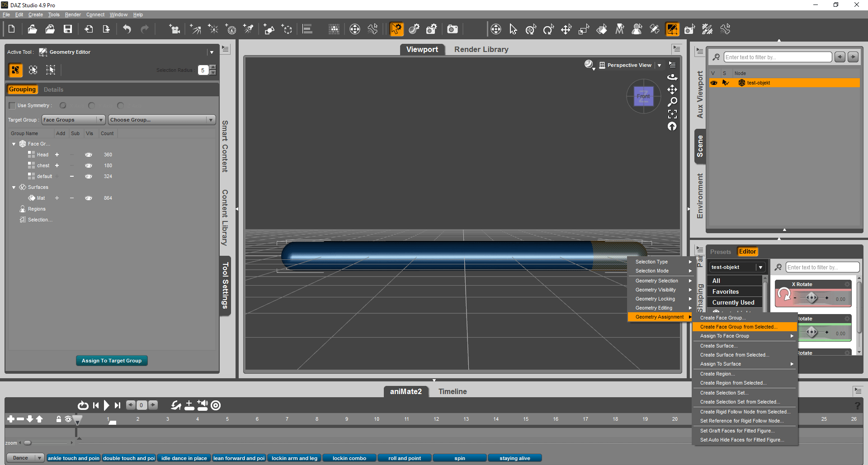Click the viewport Zoom magnifier icon

[672, 102]
